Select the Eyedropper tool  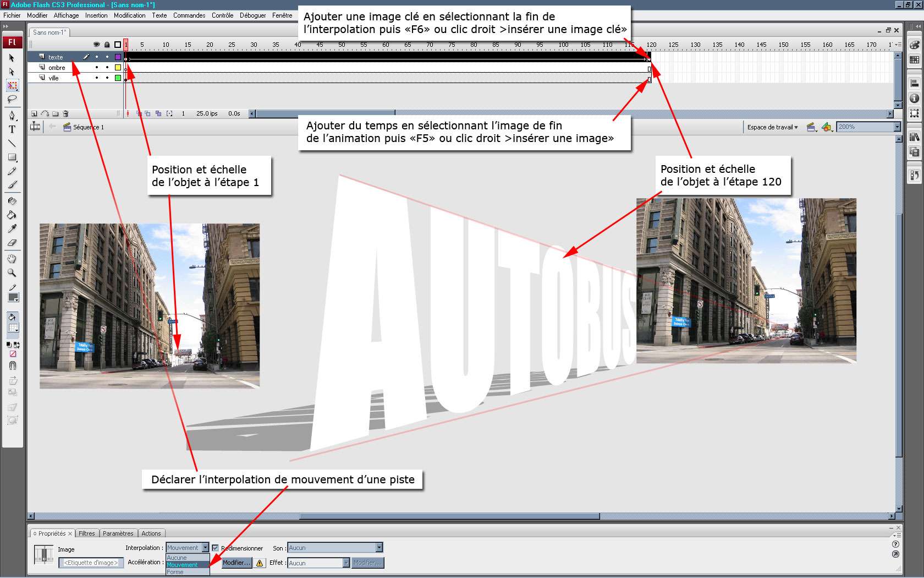[12, 228]
